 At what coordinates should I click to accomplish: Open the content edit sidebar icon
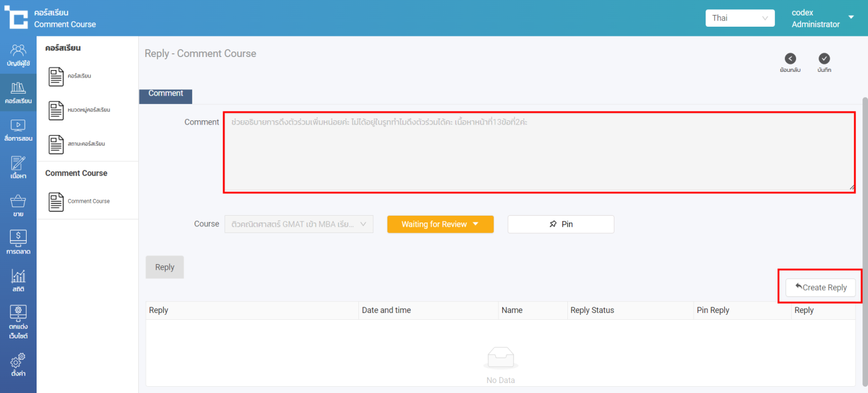coord(18,164)
